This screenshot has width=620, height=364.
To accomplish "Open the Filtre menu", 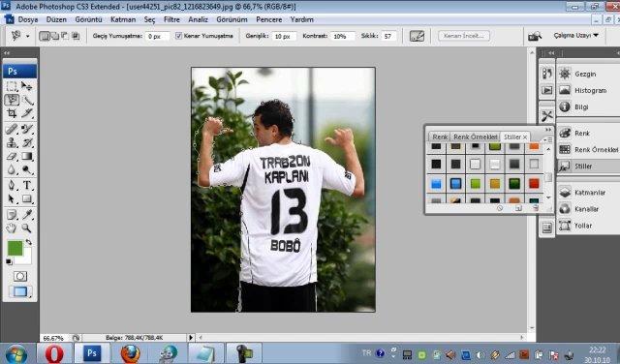I will [171, 19].
